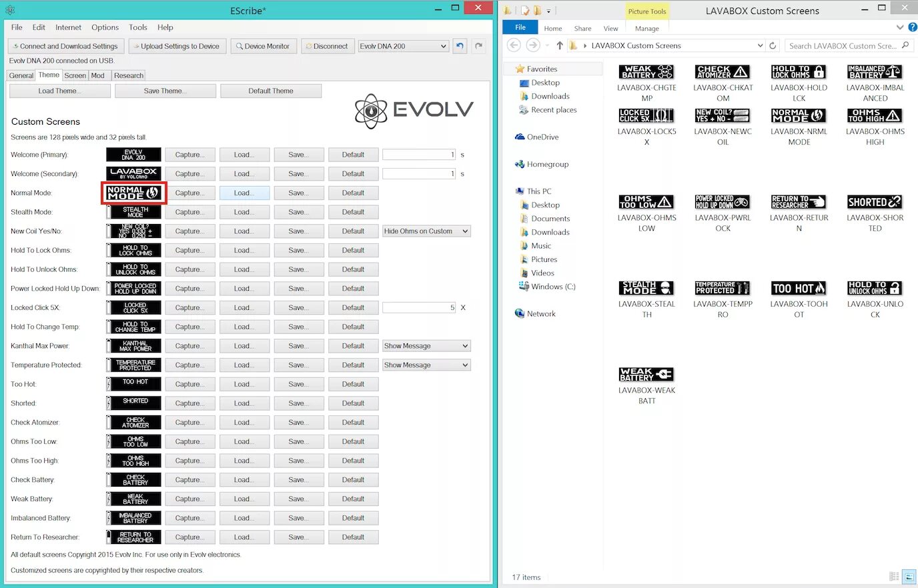Open the Quick Access Toolbar customize arrow

[x=549, y=11]
